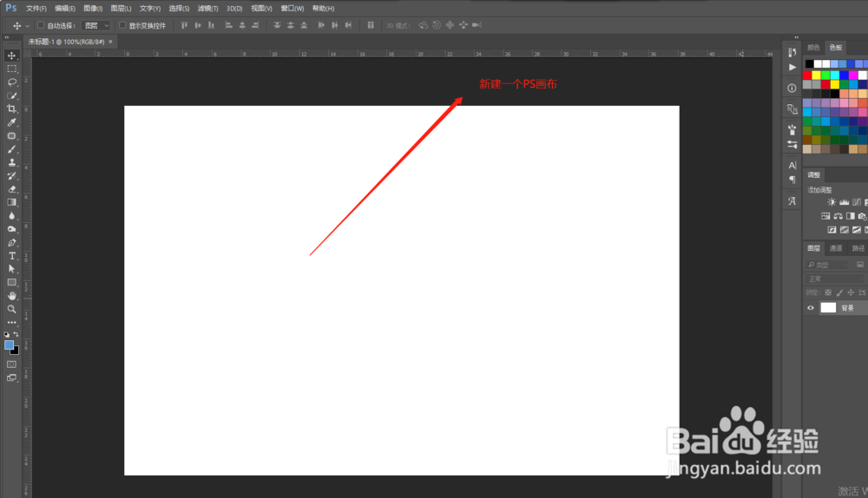Enable the Auto-Select checkbox

[x=41, y=25]
